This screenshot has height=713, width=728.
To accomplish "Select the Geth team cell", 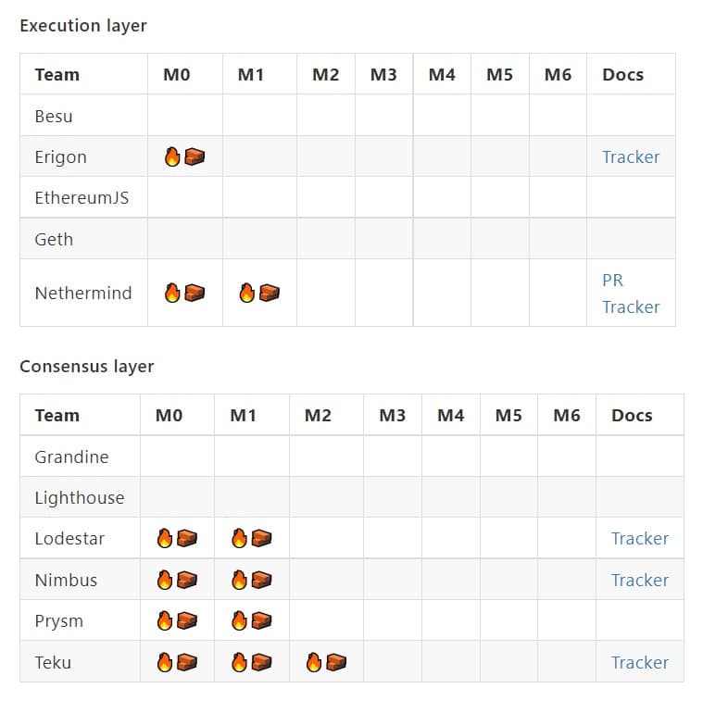I will (x=54, y=240).
